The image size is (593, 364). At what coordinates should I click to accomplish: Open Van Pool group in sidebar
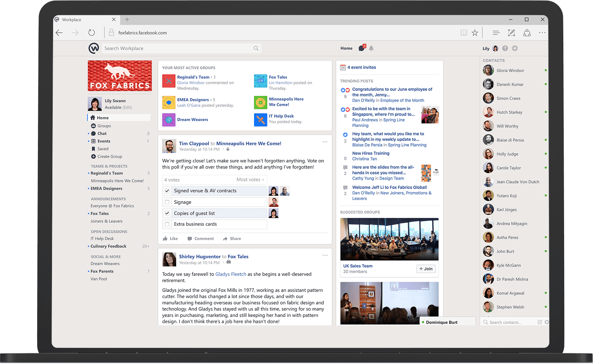click(x=99, y=279)
